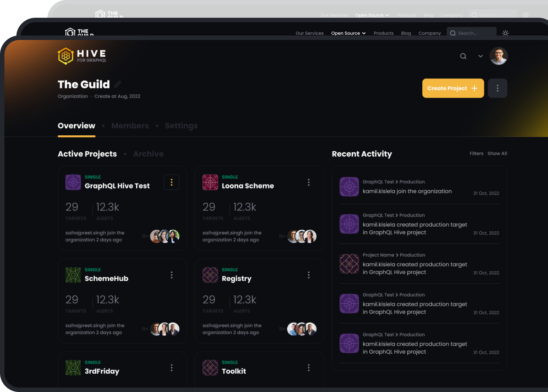This screenshot has height=392, width=548.
Task: Switch to the Settings tab
Action: (181, 126)
